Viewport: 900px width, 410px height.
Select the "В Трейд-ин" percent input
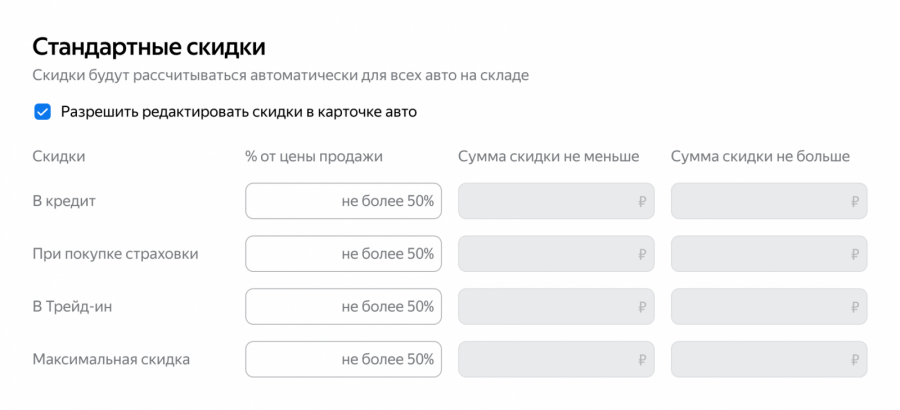343,306
